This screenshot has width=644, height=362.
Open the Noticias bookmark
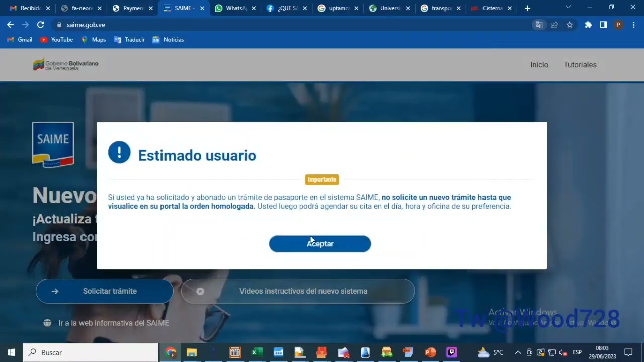pos(168,40)
